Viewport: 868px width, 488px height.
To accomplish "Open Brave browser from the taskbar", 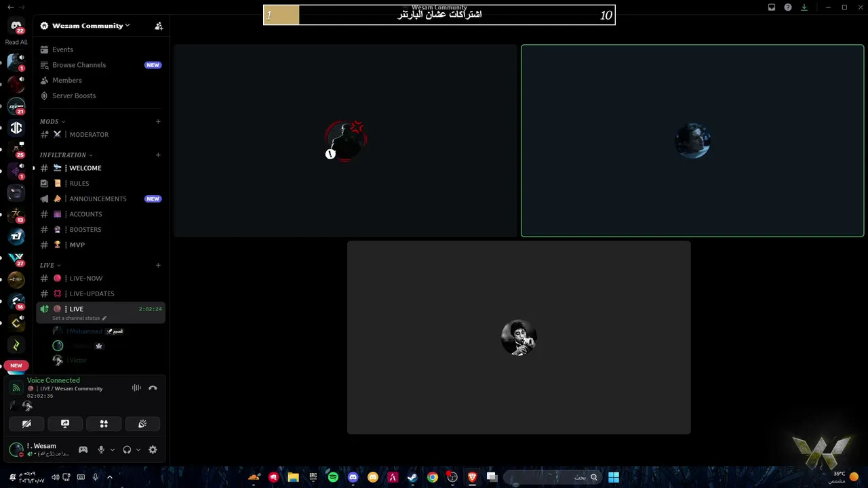I will [x=472, y=477].
